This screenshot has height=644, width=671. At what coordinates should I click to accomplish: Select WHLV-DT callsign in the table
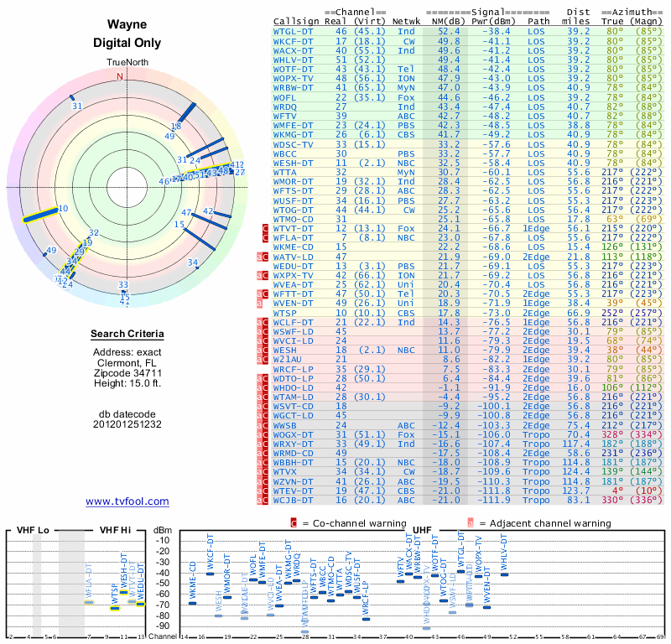coord(293,60)
